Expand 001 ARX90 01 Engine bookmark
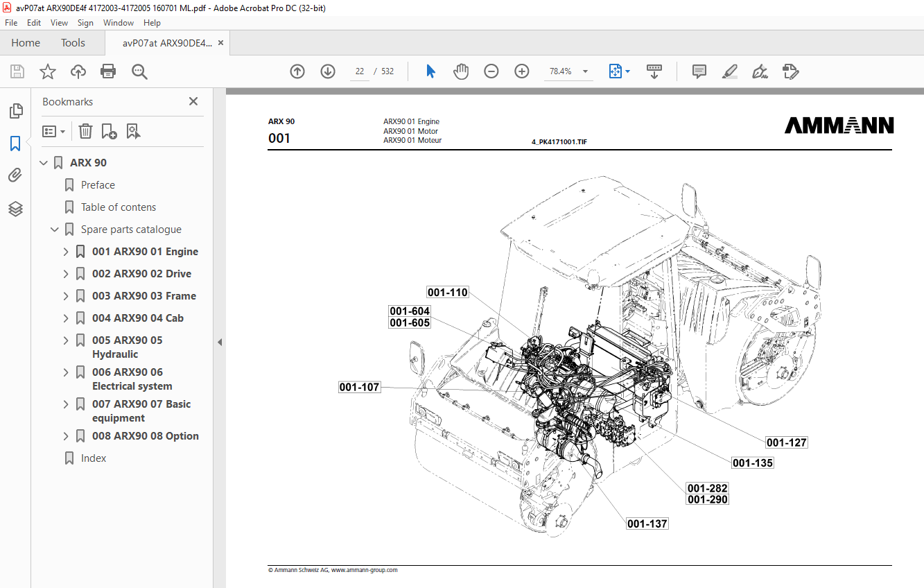924x588 pixels. 66,252
